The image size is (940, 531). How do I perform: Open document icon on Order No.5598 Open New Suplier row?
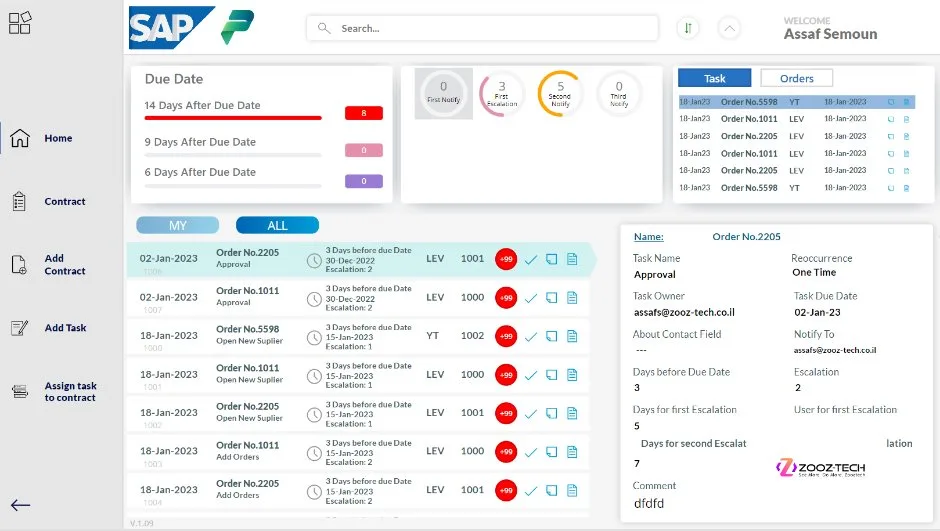pos(572,336)
